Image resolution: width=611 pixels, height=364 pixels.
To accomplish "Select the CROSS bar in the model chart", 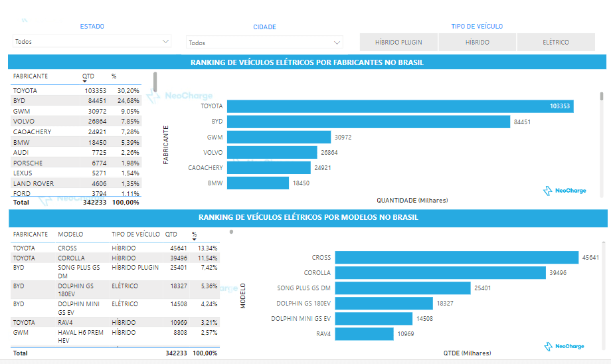I will point(456,258).
